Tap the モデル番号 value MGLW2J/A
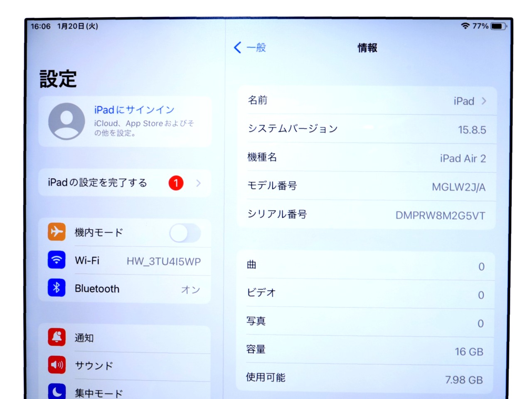The width and height of the screenshot is (532, 399). pos(458,187)
